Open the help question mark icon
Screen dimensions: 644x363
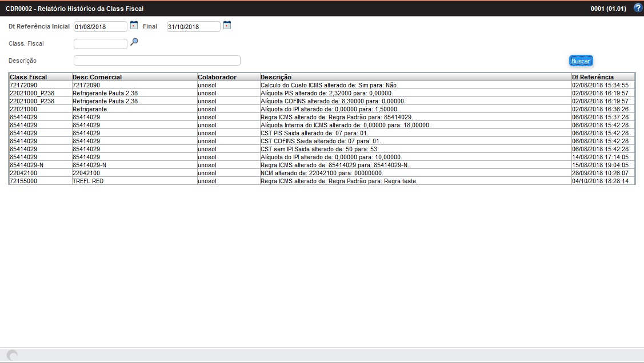coord(638,7)
